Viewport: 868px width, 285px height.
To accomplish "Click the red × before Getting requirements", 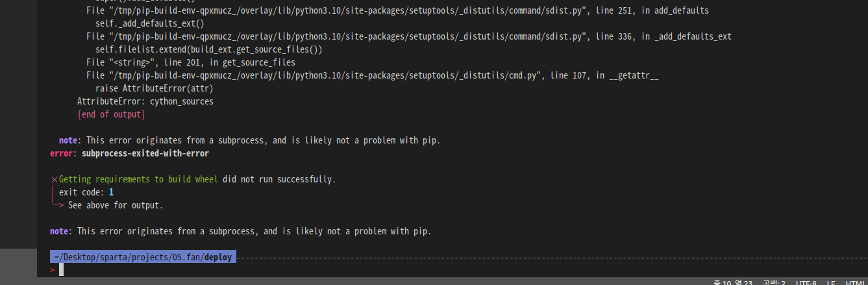I will [x=54, y=179].
